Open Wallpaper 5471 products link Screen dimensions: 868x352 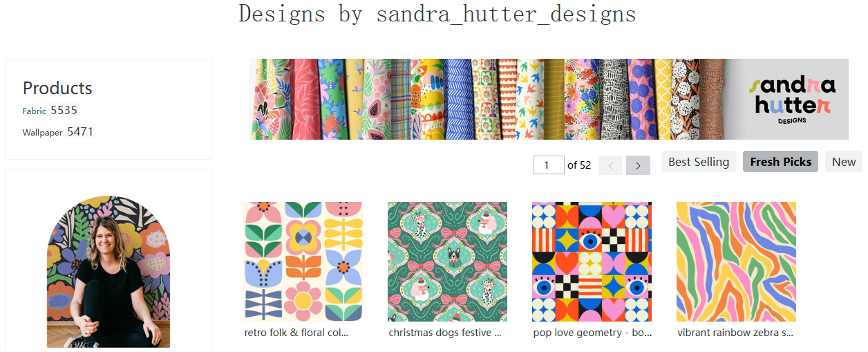click(58, 131)
